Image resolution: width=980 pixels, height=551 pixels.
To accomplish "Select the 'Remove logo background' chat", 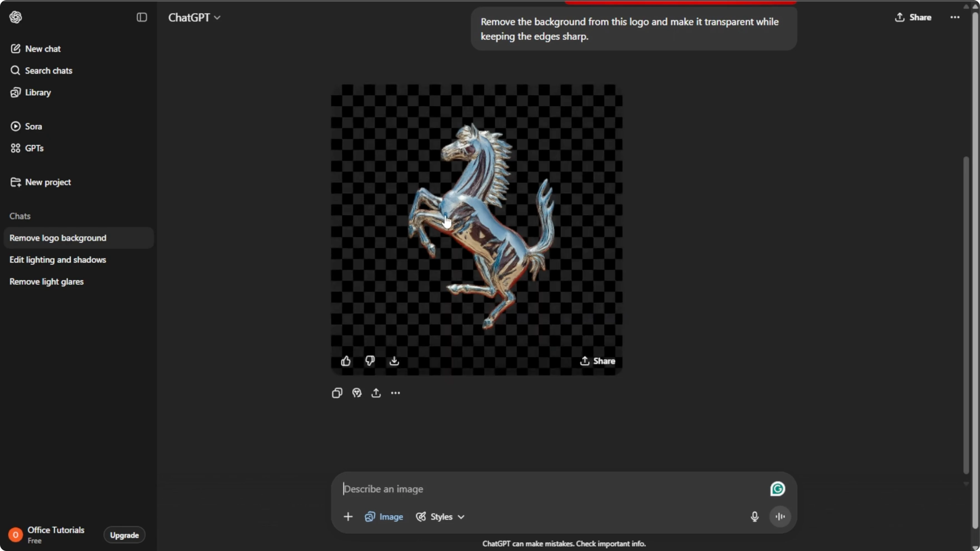I will [x=78, y=238].
